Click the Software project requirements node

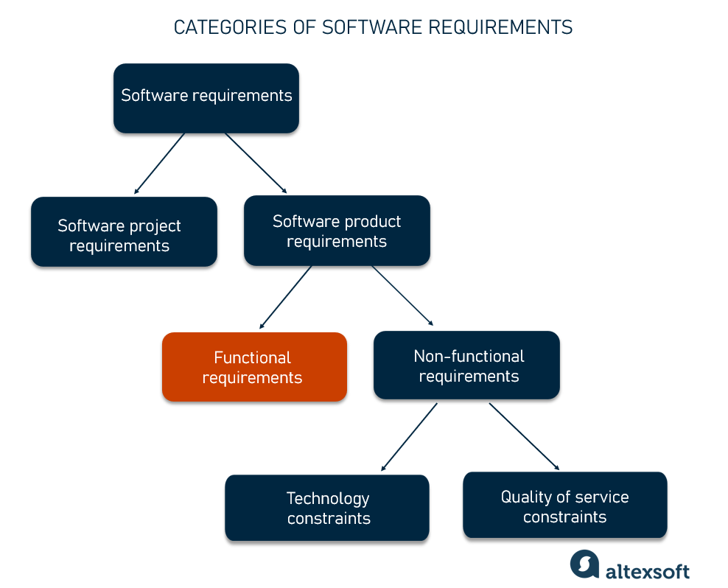124,231
